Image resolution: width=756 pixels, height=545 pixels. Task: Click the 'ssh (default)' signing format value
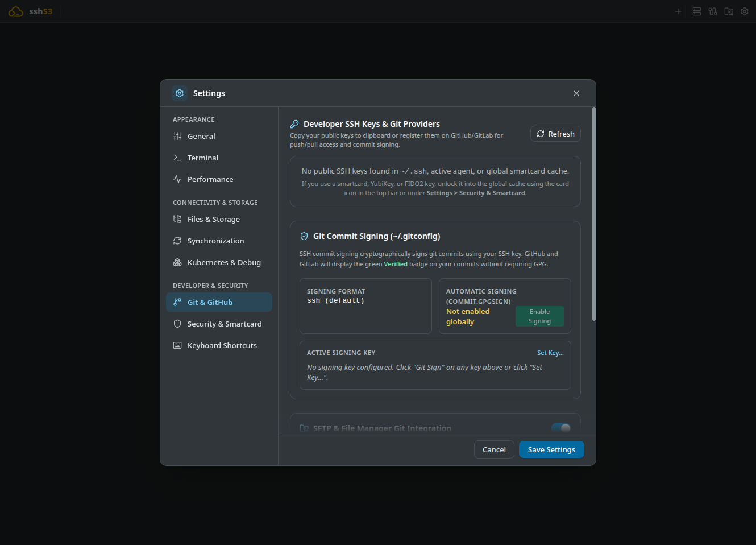tap(335, 300)
